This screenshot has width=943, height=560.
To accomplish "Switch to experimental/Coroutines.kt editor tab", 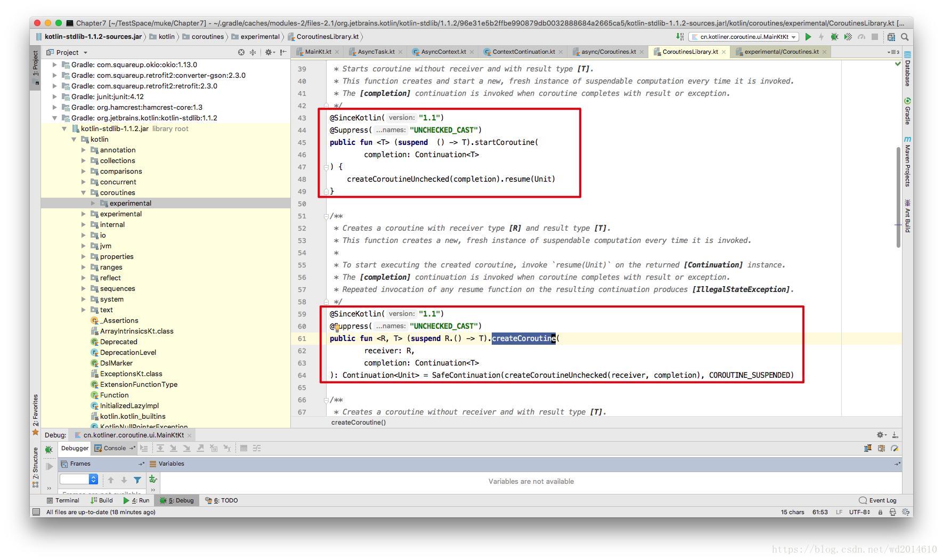I will click(x=781, y=52).
